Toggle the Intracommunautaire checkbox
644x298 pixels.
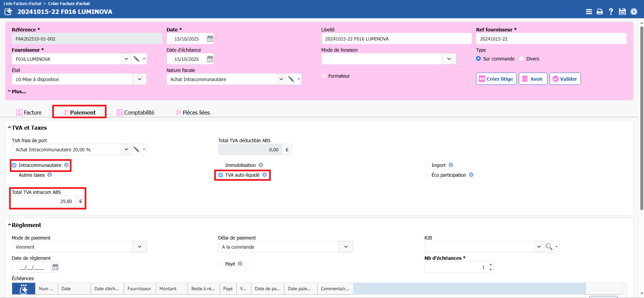click(x=14, y=165)
